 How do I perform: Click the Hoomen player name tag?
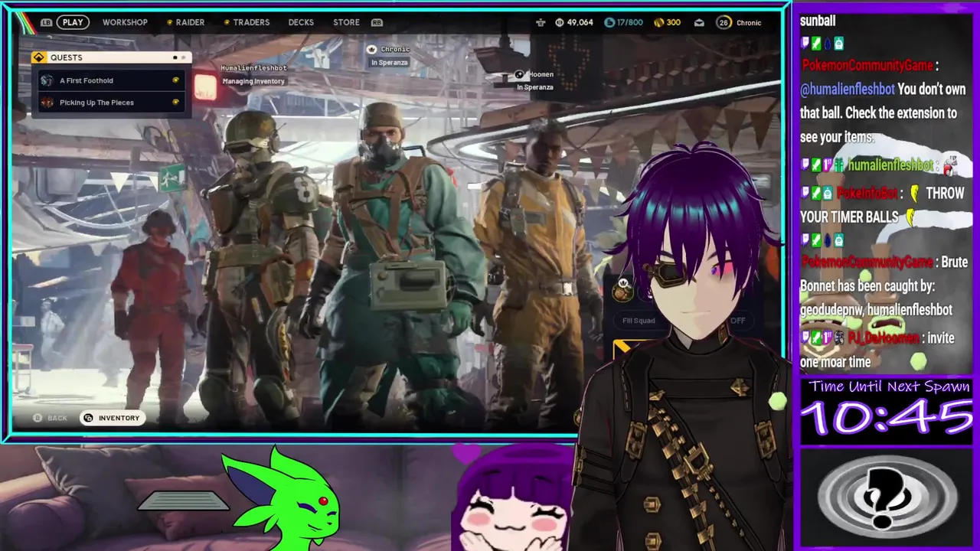click(541, 74)
